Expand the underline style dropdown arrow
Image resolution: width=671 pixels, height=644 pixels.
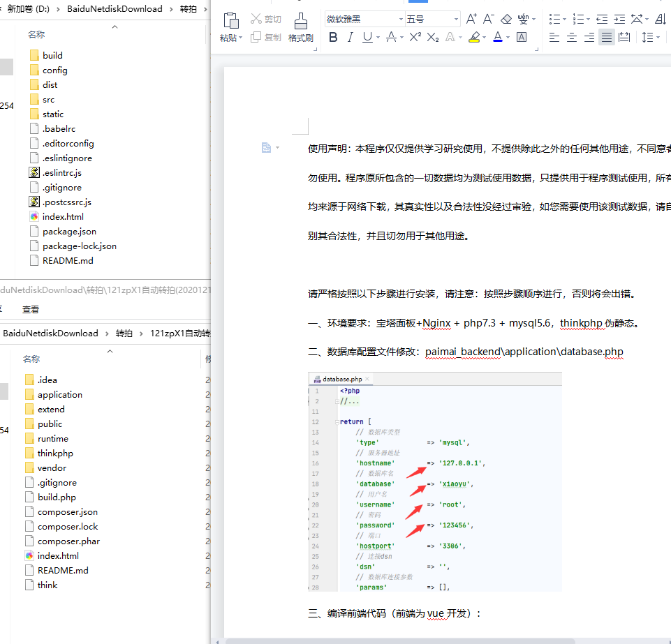pos(378,38)
